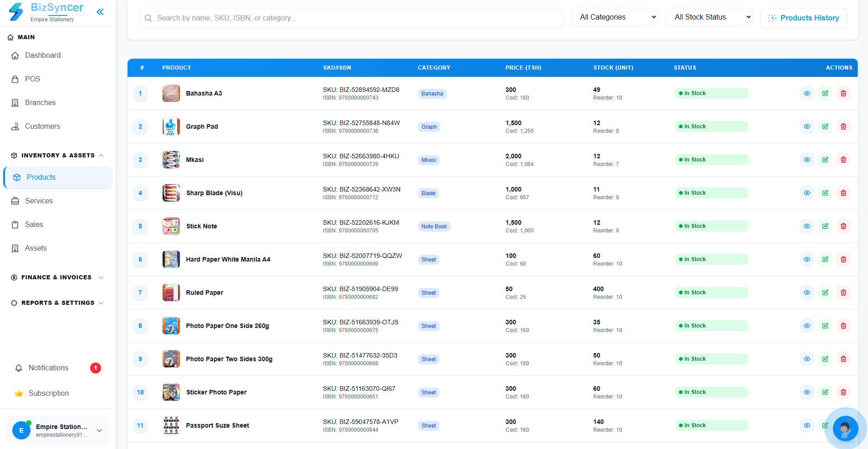The height and width of the screenshot is (449, 868).
Task: View Mkasi details eye icon
Action: [x=807, y=160]
